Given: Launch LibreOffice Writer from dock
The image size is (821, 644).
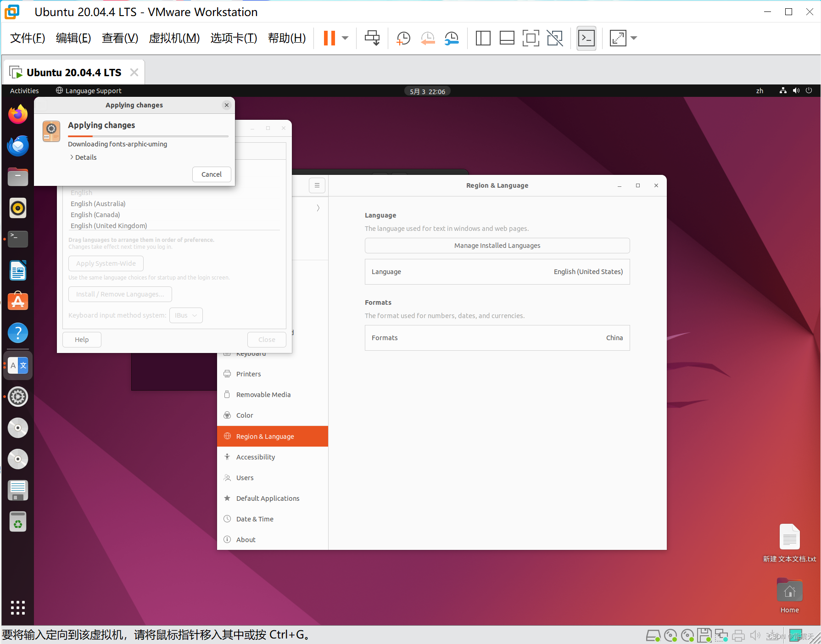Looking at the screenshot, I should point(18,270).
